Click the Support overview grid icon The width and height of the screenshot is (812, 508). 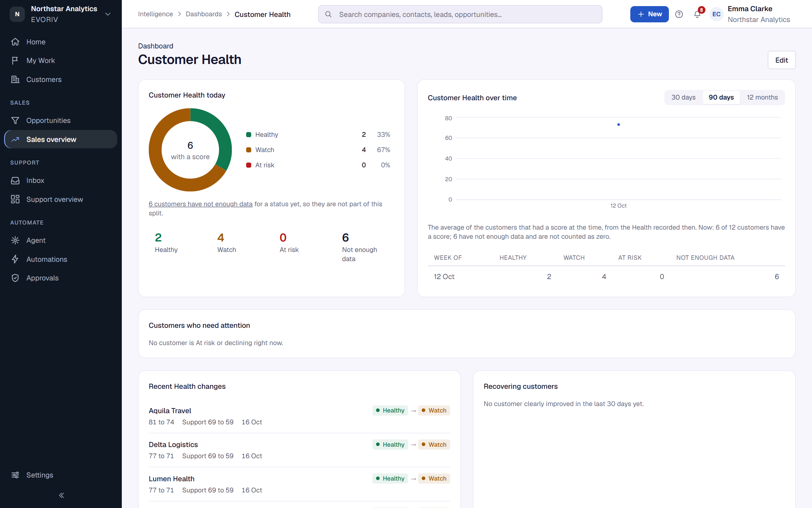[x=15, y=199]
